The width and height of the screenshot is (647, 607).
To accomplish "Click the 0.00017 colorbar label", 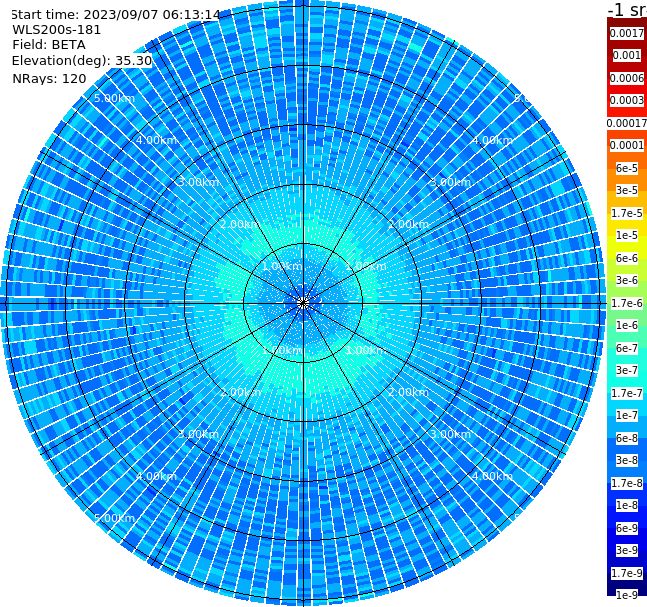I will point(627,123).
